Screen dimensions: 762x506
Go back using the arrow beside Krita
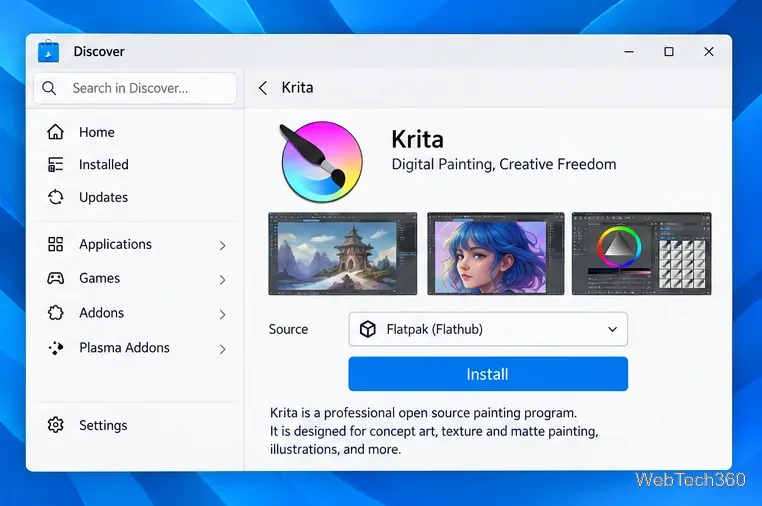(263, 88)
